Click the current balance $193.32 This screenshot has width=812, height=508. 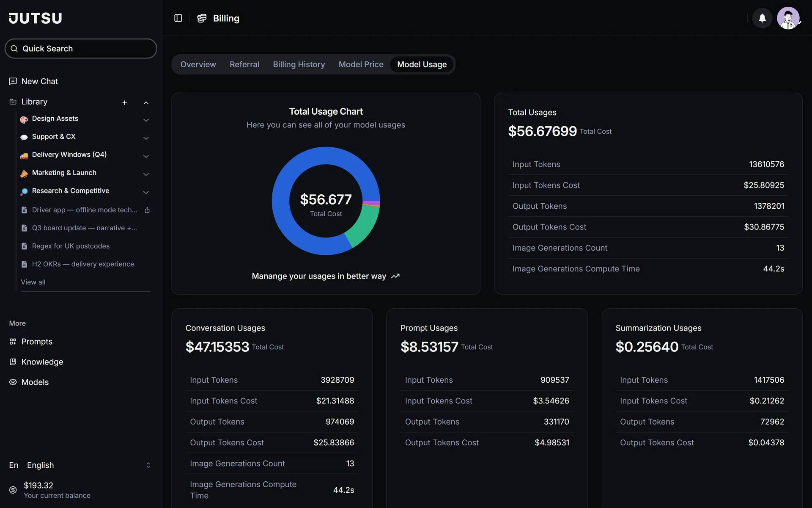click(x=38, y=486)
